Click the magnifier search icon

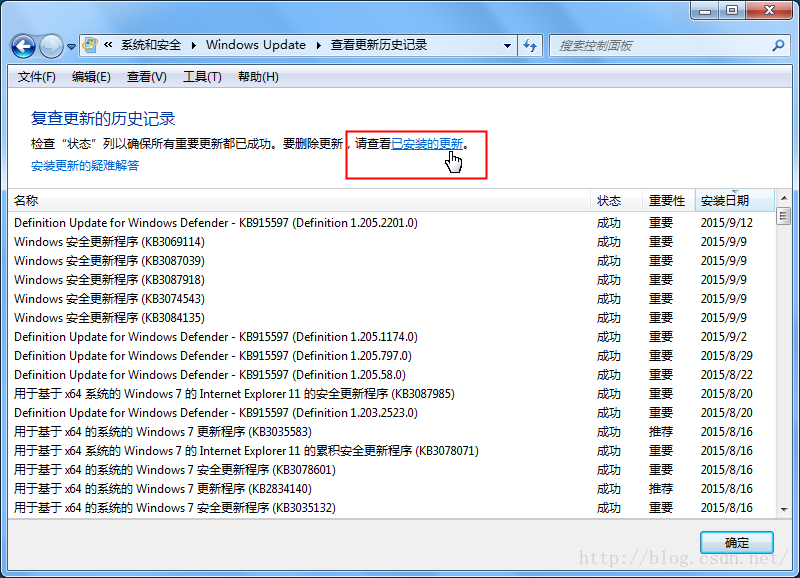pyautogui.click(x=778, y=45)
